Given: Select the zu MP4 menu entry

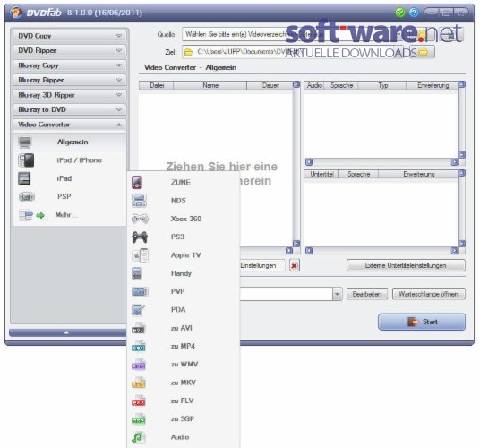Looking at the screenshot, I should click(x=184, y=346).
